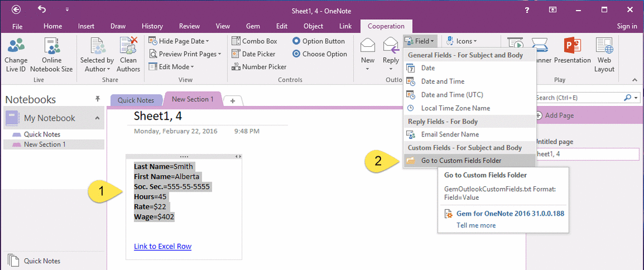The width and height of the screenshot is (644, 270).
Task: Open the Link ribbon tab
Action: 345,26
